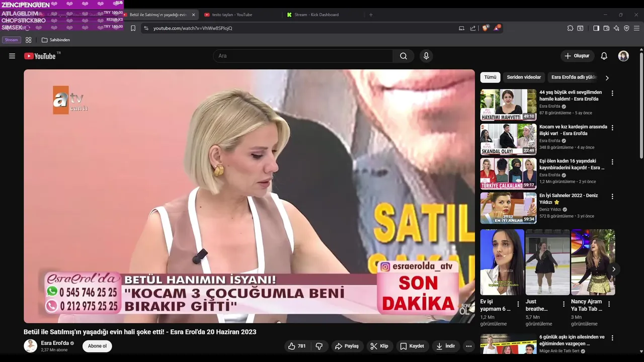Screen dimensions: 644x362
Task: Bookmark this page in address bar
Action: coord(133,28)
